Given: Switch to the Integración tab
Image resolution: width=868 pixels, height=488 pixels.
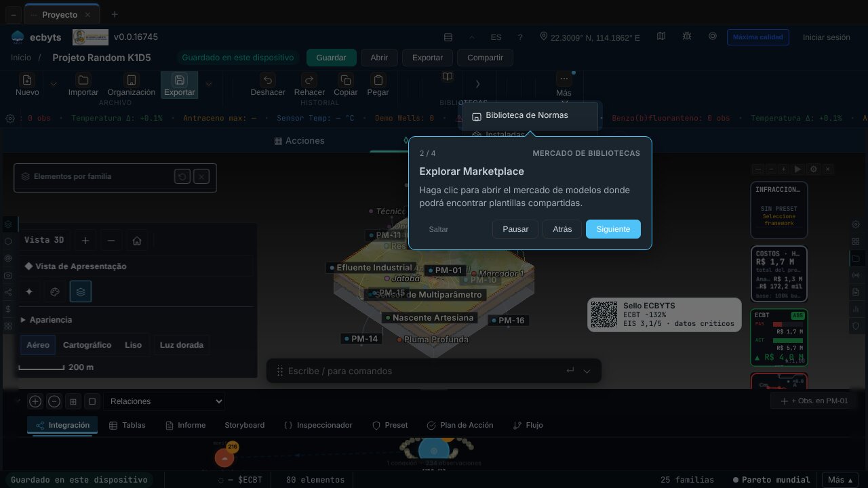Looking at the screenshot, I should [x=62, y=426].
